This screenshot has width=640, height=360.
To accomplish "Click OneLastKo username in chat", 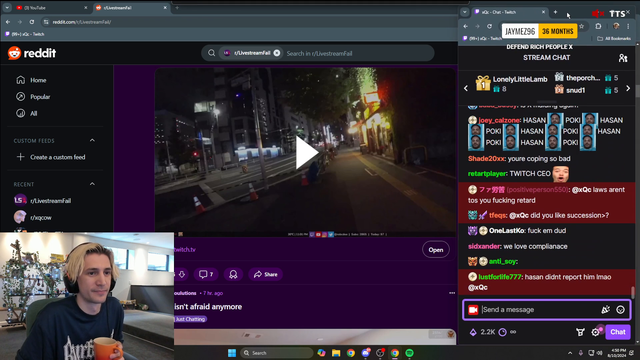I will click(x=507, y=231).
